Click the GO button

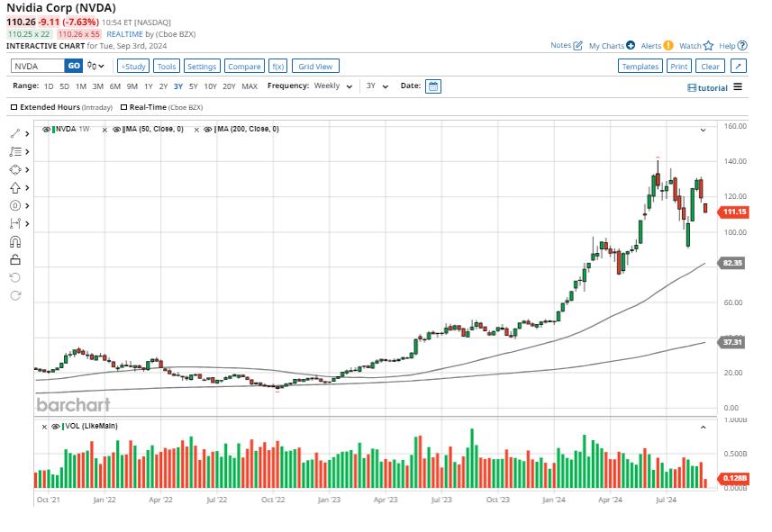(74, 66)
